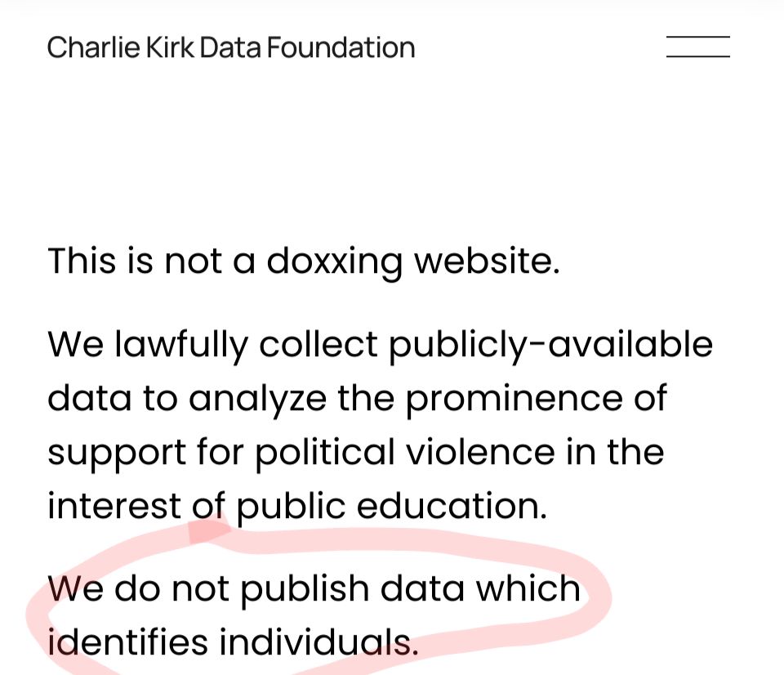
Task: Click the phrase political violence
Action: click(x=405, y=454)
